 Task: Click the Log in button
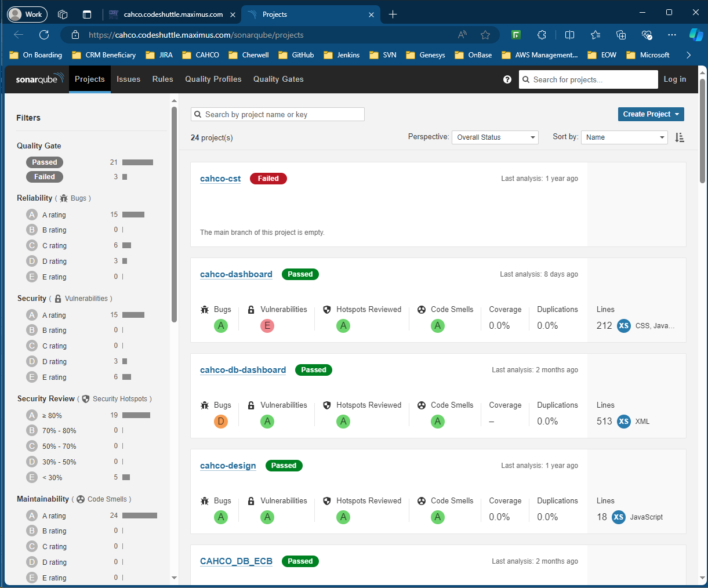click(675, 79)
